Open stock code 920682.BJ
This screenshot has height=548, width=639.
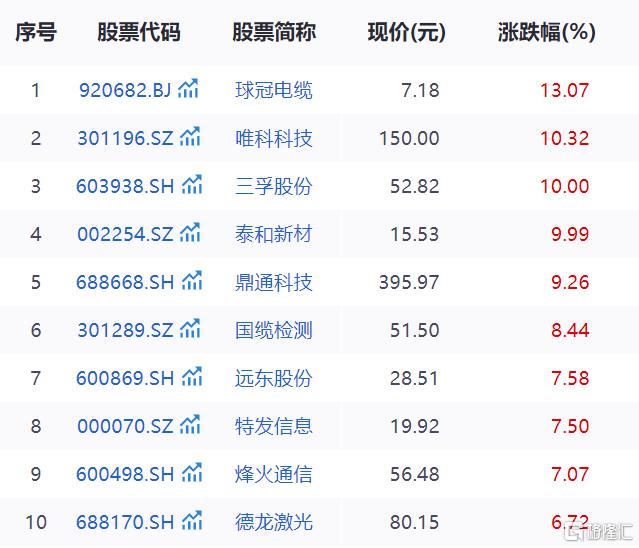(x=125, y=90)
